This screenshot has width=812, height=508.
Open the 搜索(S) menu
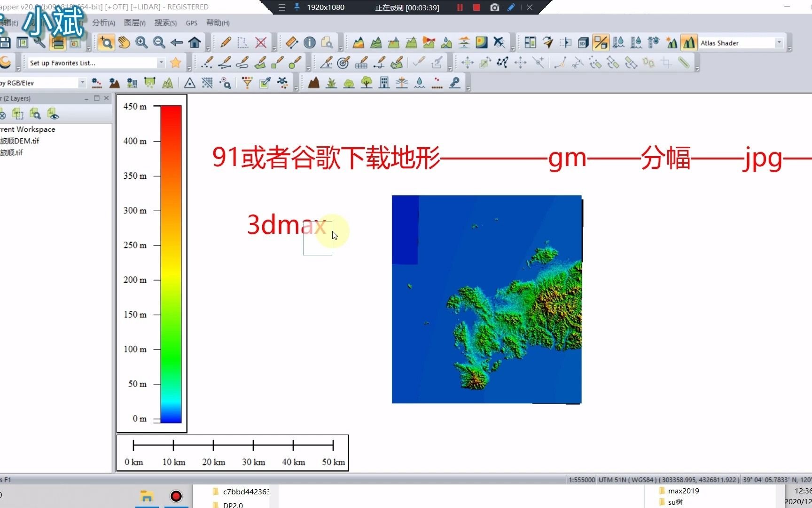point(165,23)
